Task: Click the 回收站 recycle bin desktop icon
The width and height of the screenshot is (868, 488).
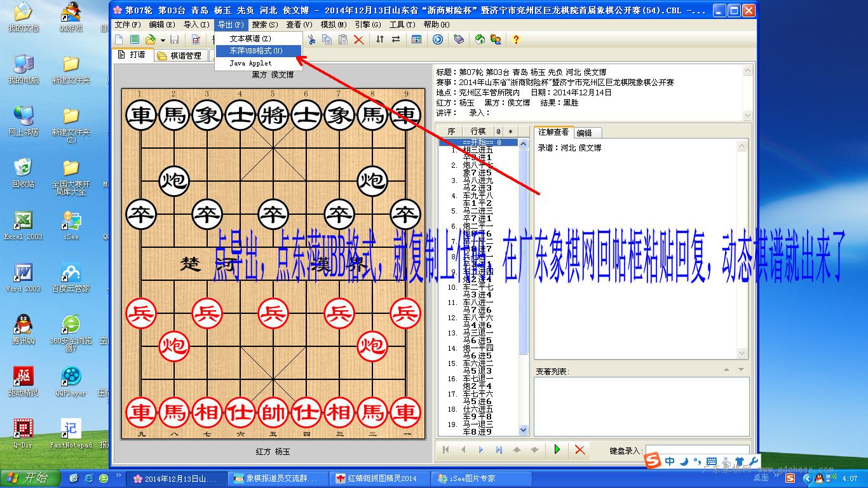Action: coord(24,173)
